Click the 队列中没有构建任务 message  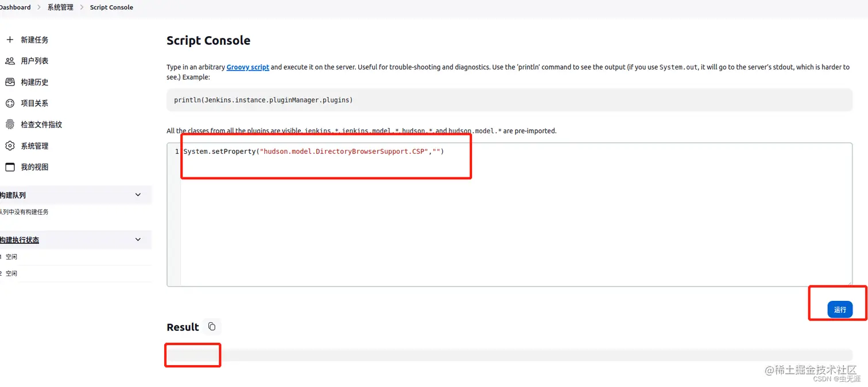click(24, 212)
